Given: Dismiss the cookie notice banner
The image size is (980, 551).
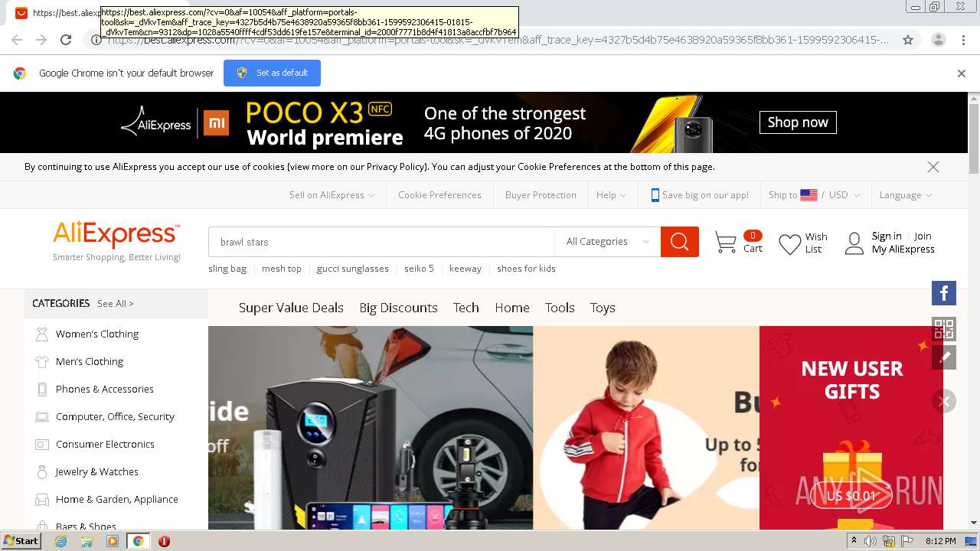Looking at the screenshot, I should tap(933, 167).
